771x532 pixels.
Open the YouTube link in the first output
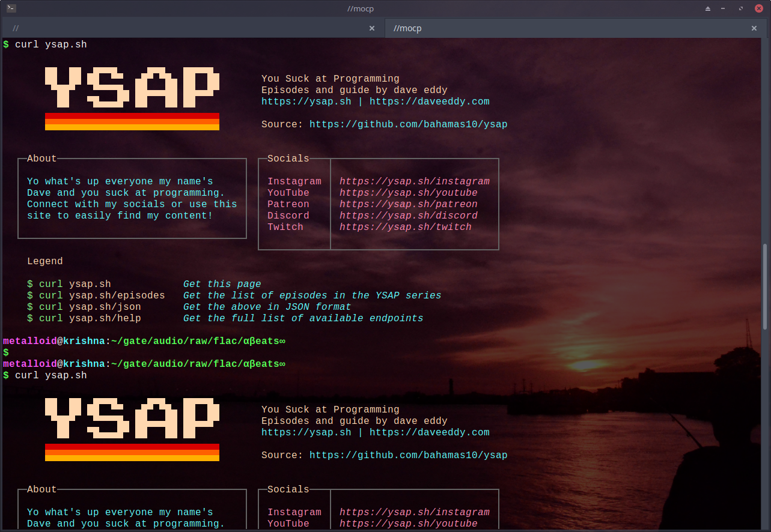click(408, 193)
